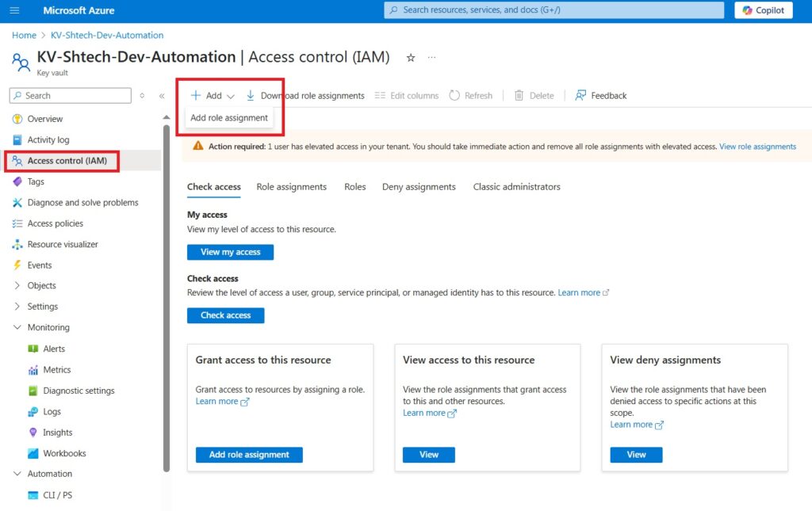Open Tags in the sidebar
Image resolution: width=812 pixels, height=511 pixels.
click(x=36, y=181)
